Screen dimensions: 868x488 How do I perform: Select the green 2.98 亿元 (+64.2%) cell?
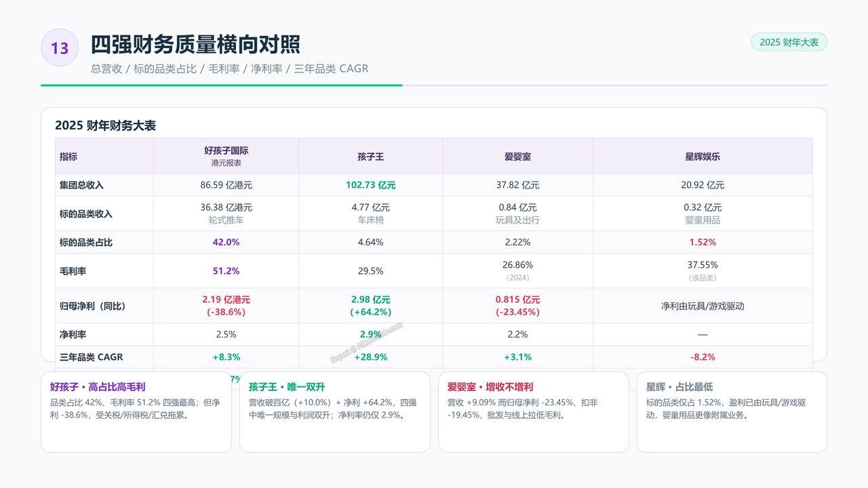pyautogui.click(x=371, y=306)
